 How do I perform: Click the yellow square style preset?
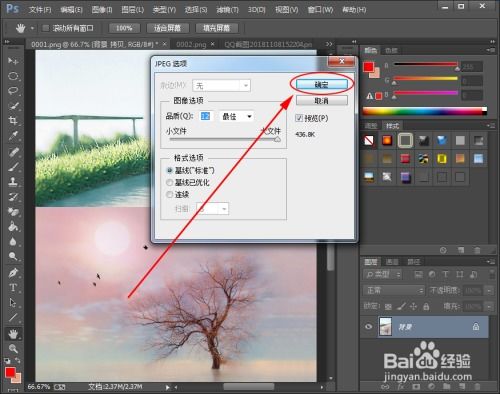pos(442,159)
